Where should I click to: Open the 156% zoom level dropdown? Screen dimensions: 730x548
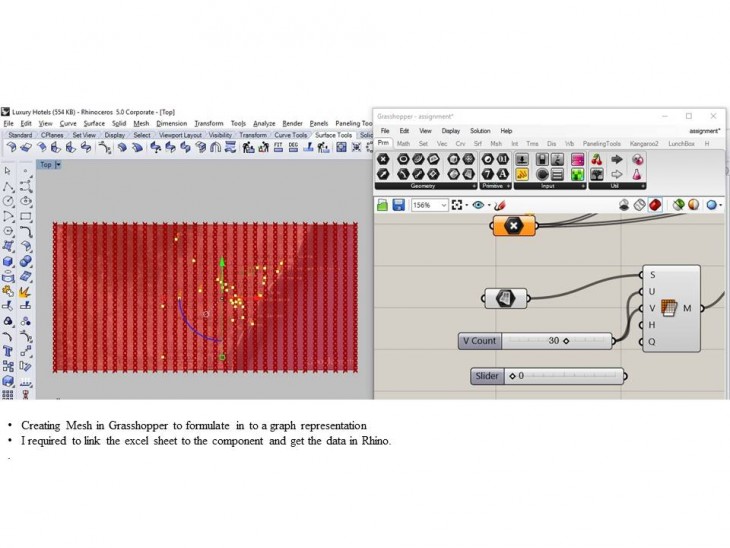point(443,205)
